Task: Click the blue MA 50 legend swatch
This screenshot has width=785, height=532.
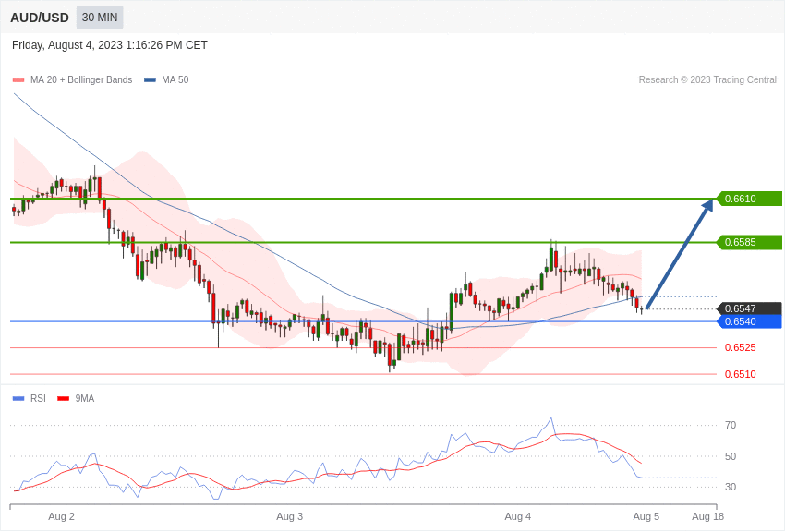Action: tap(150, 79)
